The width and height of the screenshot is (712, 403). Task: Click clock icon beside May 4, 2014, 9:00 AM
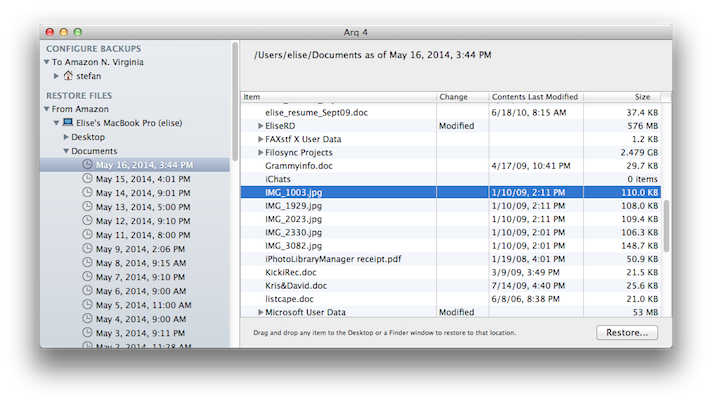(87, 319)
